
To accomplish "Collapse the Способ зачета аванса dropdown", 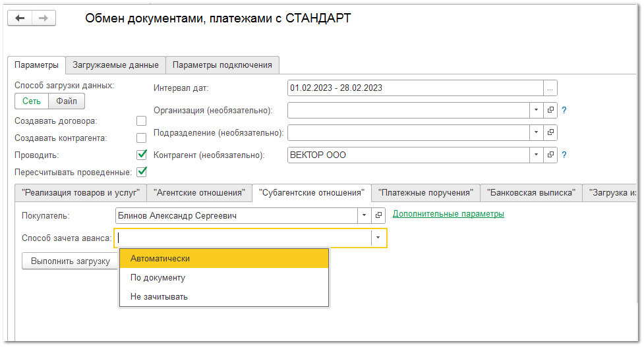I will 378,238.
